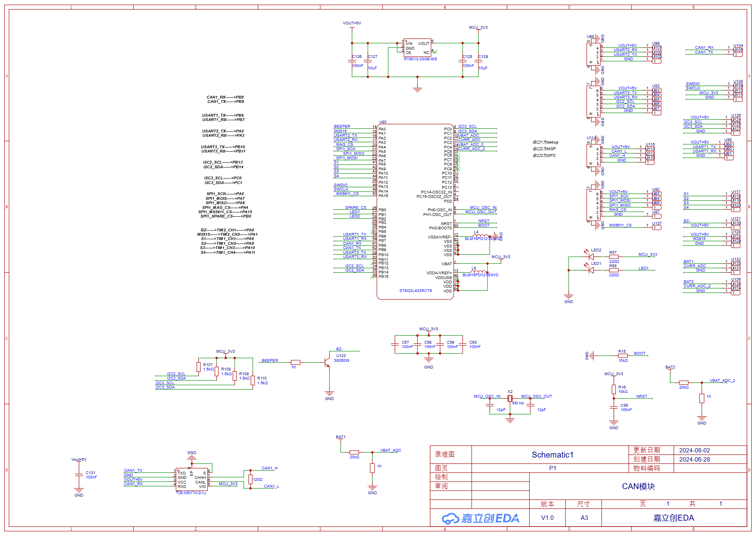Screen dimensions: 756x536
Task: Select pull-up resistor R110 1.5kΩ
Action: click(x=253, y=380)
